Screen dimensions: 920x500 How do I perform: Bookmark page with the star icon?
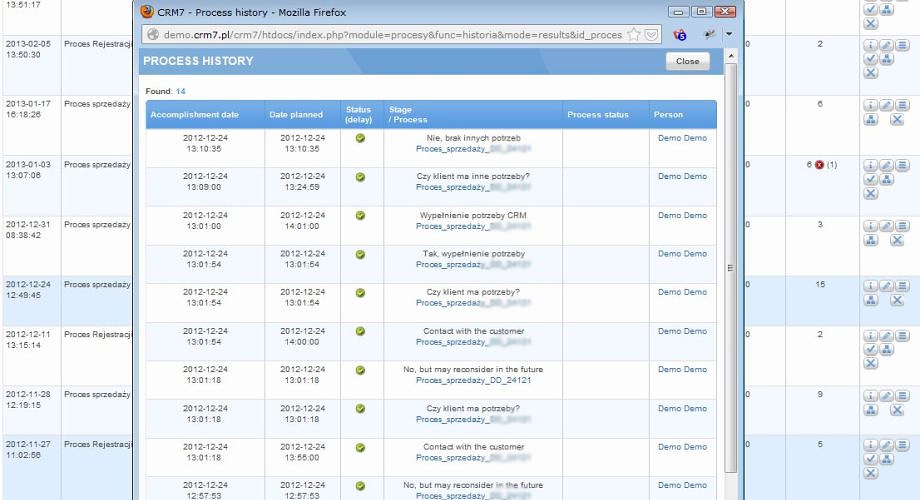click(x=634, y=35)
